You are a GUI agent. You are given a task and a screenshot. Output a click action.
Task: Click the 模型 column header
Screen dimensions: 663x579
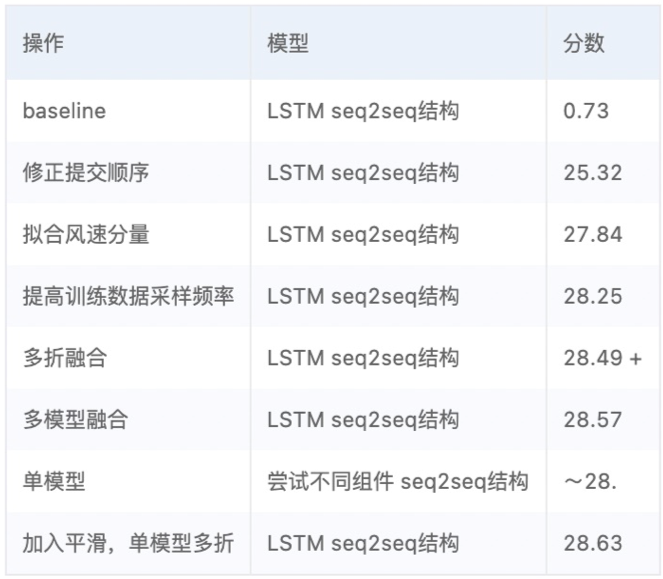click(288, 43)
